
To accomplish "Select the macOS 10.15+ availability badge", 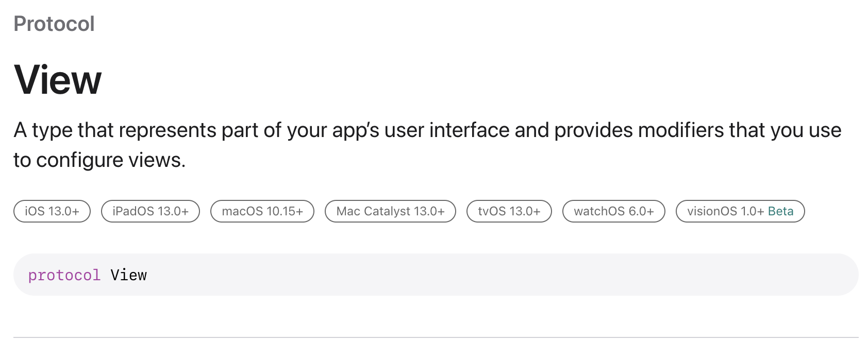I will point(262,211).
